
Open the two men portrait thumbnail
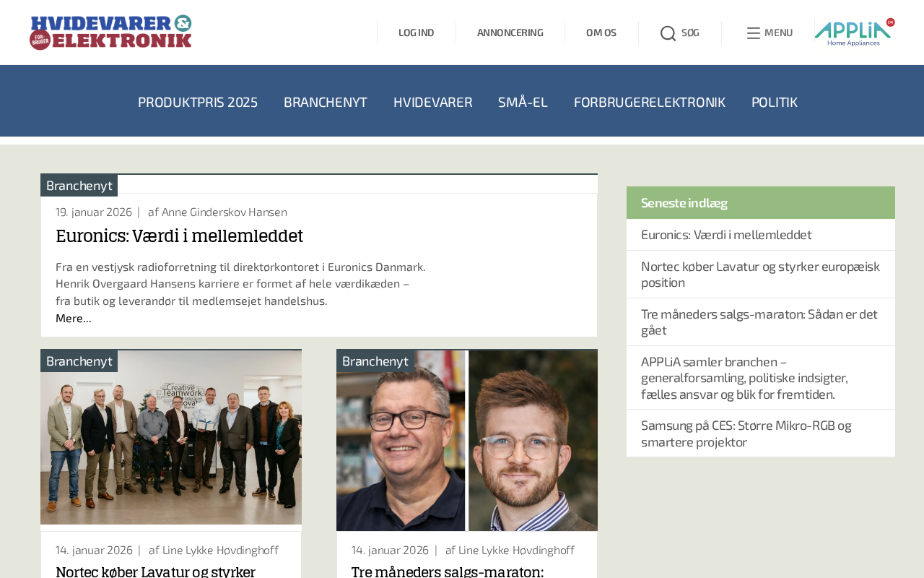[x=467, y=441]
